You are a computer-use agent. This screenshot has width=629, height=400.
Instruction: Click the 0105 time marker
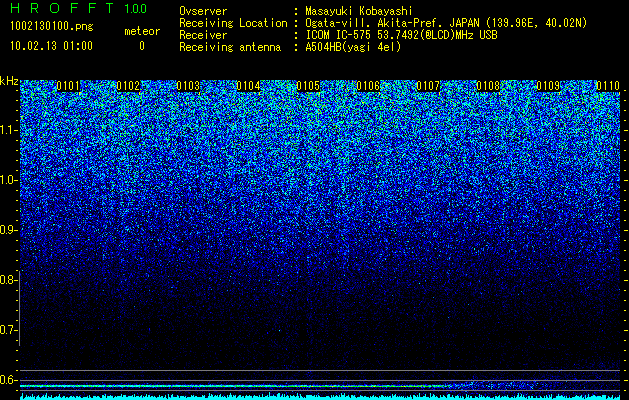[308, 86]
